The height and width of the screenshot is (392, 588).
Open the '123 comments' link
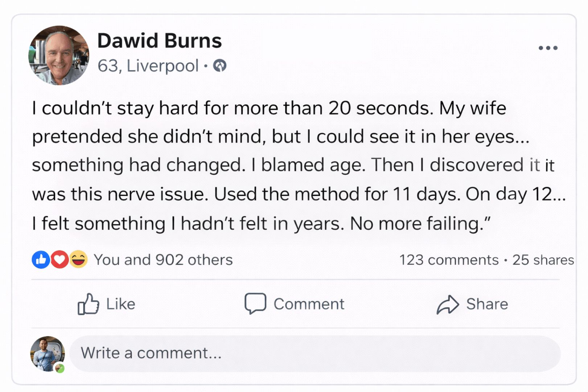coord(449,260)
